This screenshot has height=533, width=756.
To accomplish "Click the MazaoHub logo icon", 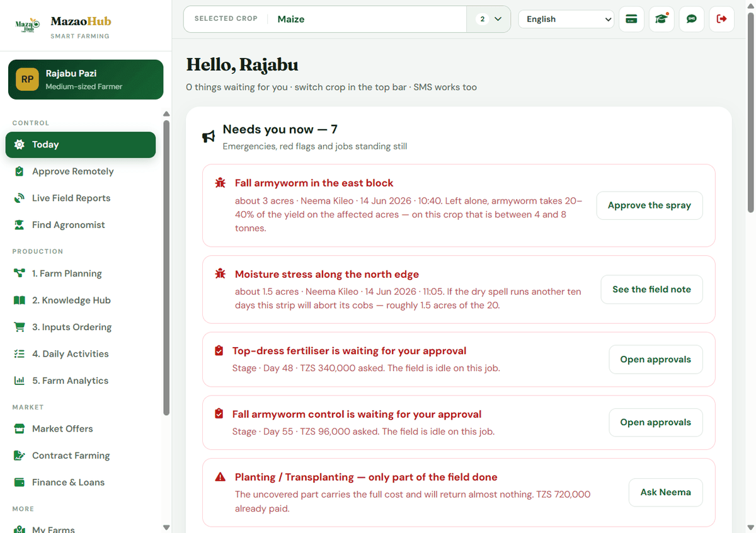I will [27, 25].
